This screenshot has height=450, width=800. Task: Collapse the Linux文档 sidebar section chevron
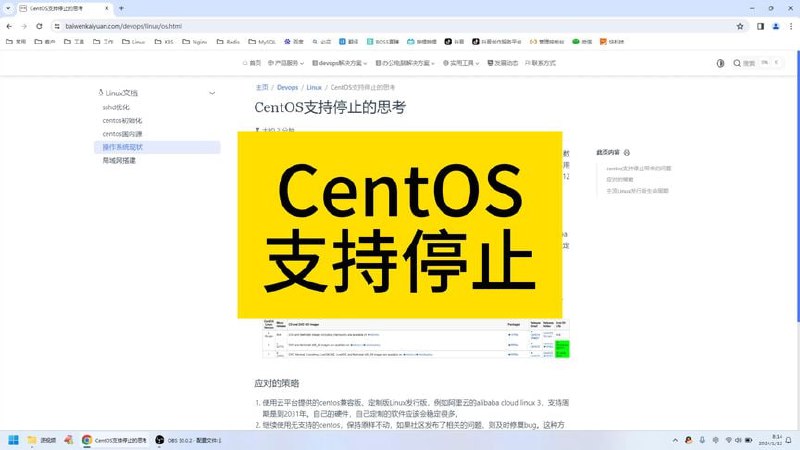[212, 93]
